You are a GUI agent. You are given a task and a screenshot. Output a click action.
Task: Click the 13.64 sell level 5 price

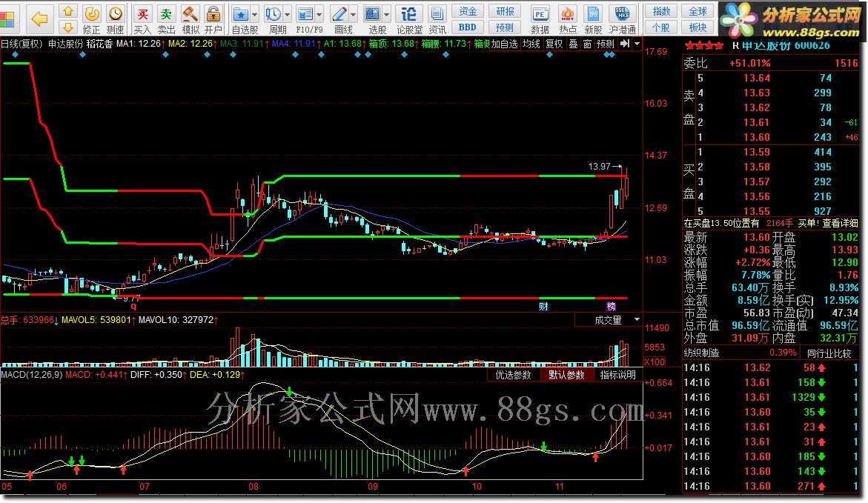coord(757,78)
